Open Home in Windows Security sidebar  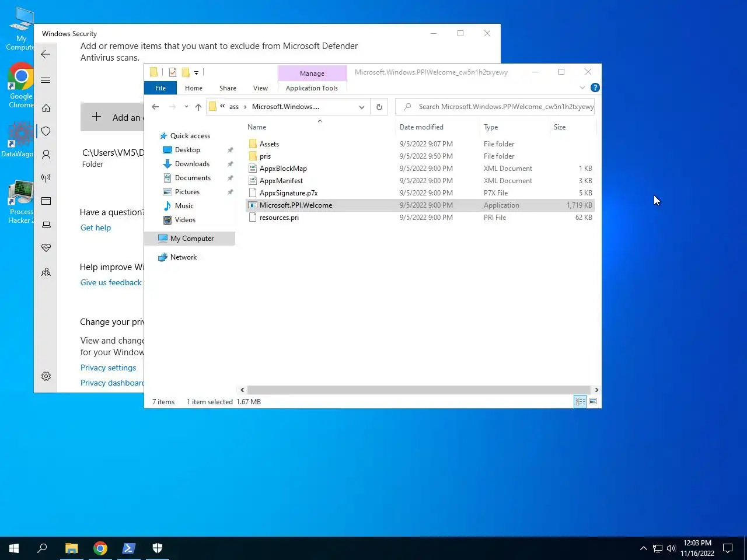[x=46, y=108]
